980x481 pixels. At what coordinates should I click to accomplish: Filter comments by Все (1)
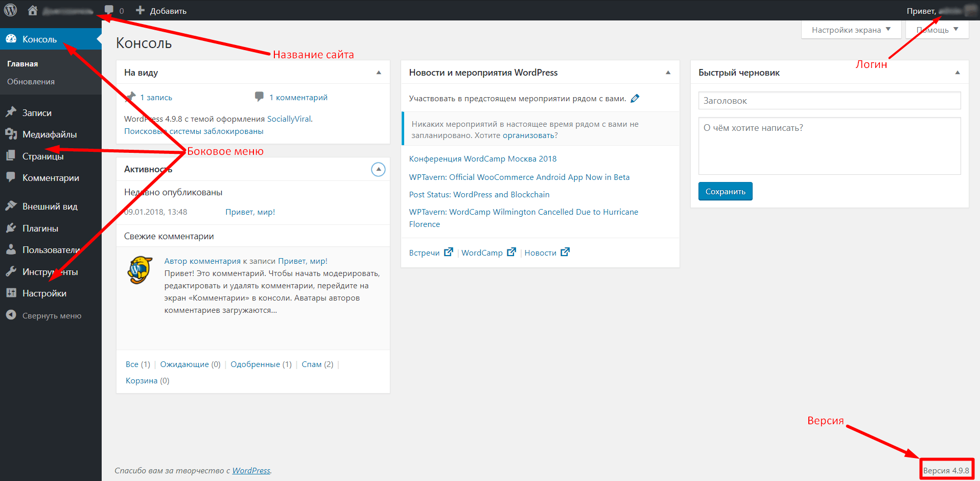click(138, 364)
